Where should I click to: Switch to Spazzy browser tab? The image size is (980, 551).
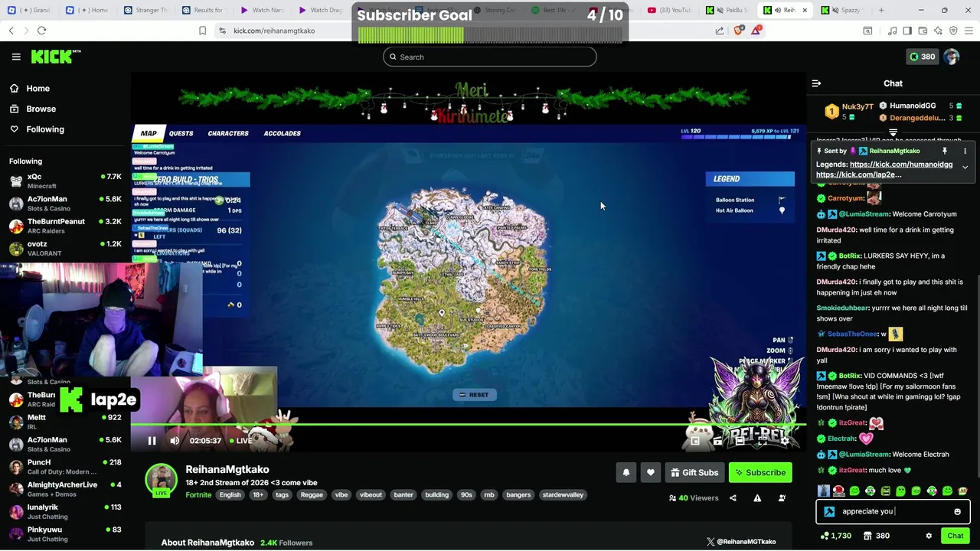pyautogui.click(x=842, y=10)
